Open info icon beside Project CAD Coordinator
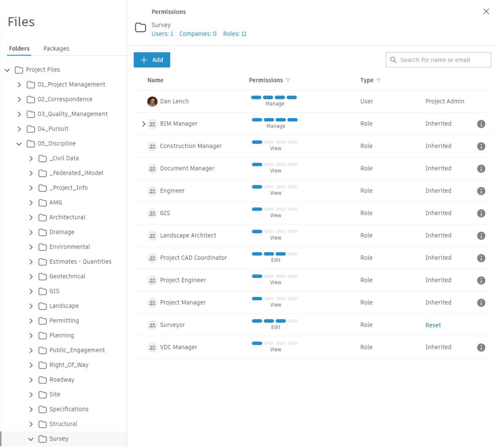This screenshot has width=496, height=448. (x=481, y=258)
